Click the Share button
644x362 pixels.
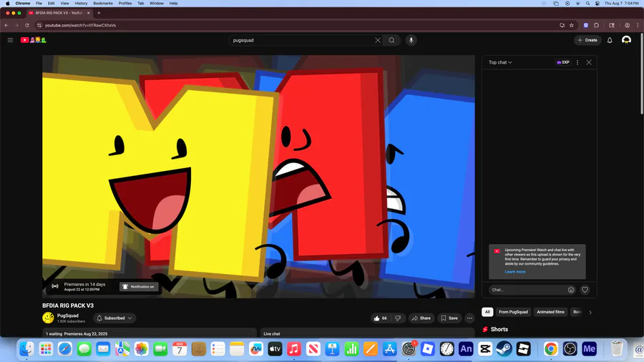click(x=421, y=318)
